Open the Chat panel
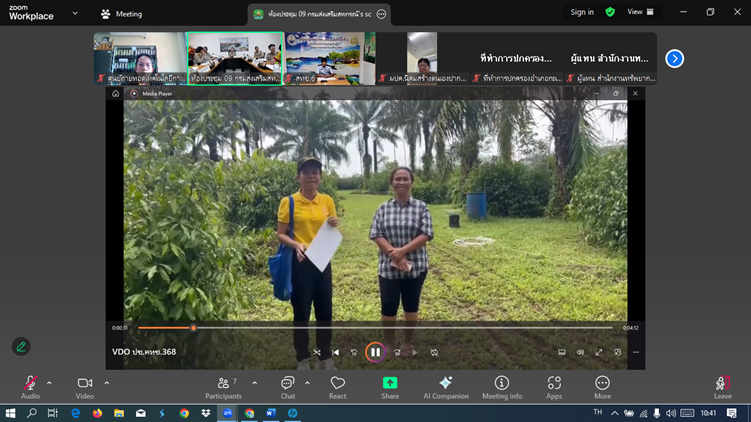Viewport: 751px width, 422px height. click(287, 388)
